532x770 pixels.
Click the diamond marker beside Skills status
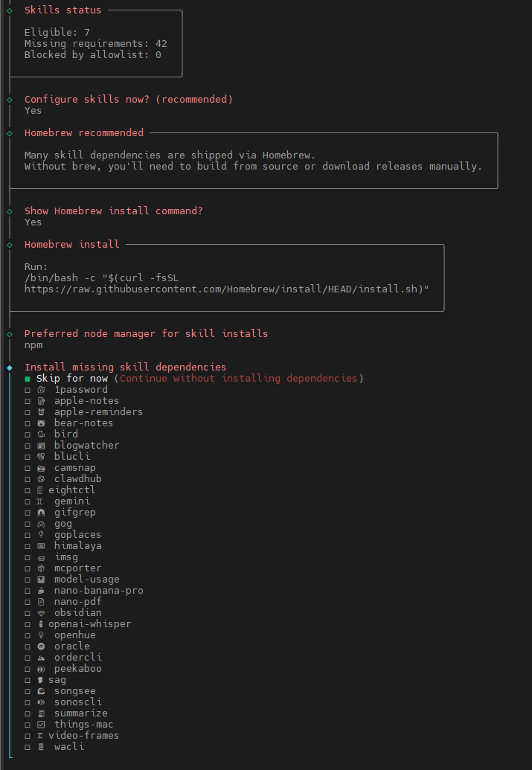(x=9, y=10)
